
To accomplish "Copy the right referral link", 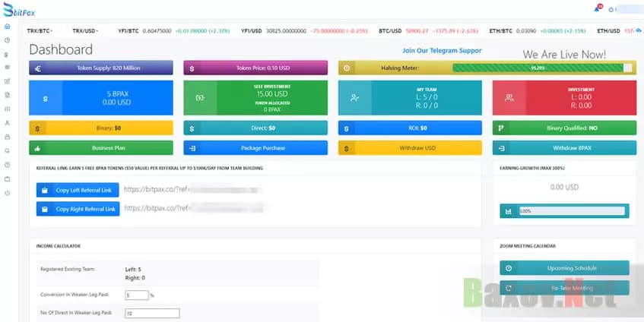I will pos(78,209).
